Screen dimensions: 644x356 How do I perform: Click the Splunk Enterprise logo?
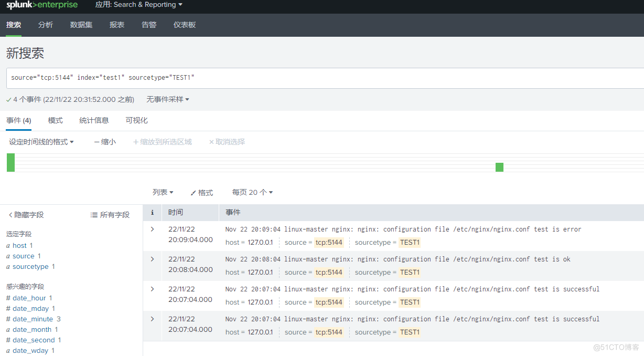[x=41, y=5]
